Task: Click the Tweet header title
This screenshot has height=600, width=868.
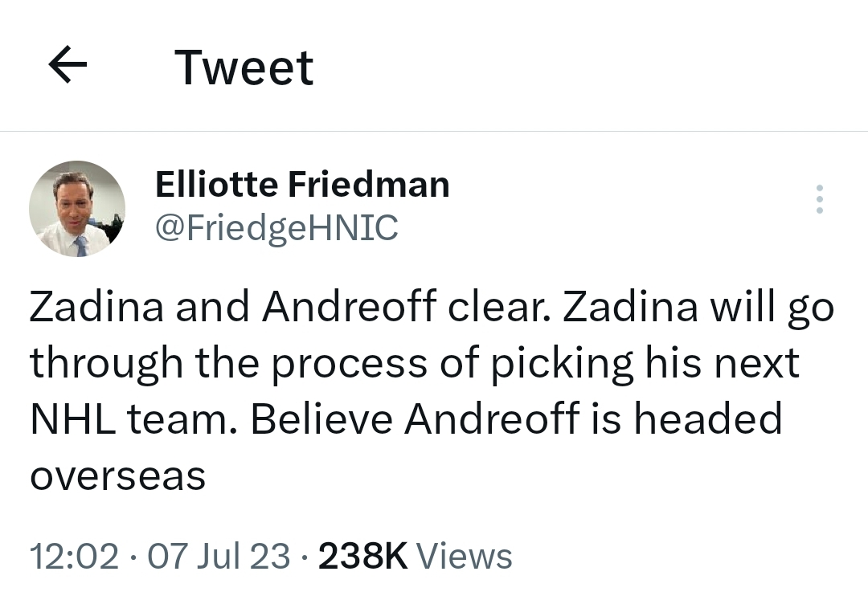Action: 244,67
